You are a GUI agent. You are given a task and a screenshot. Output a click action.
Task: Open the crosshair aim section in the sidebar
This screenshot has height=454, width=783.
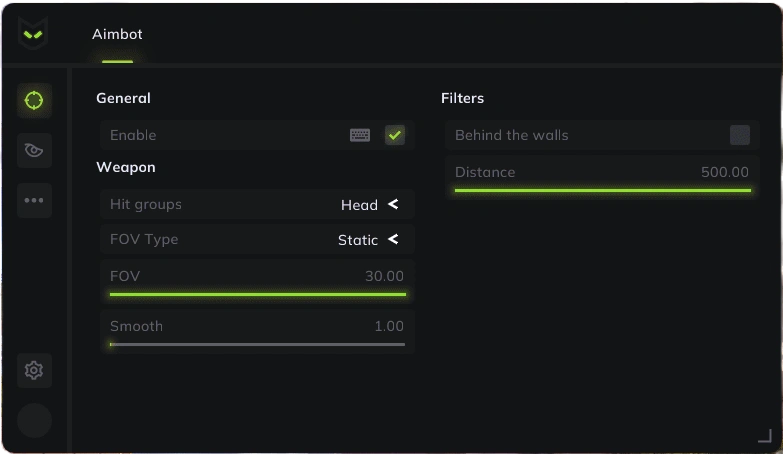[x=34, y=100]
